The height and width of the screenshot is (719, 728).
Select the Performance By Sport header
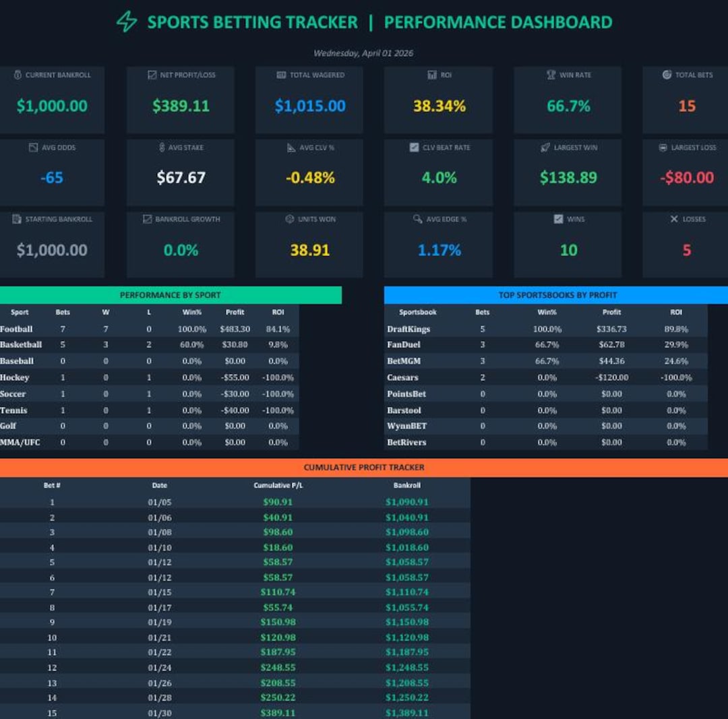[x=171, y=295]
